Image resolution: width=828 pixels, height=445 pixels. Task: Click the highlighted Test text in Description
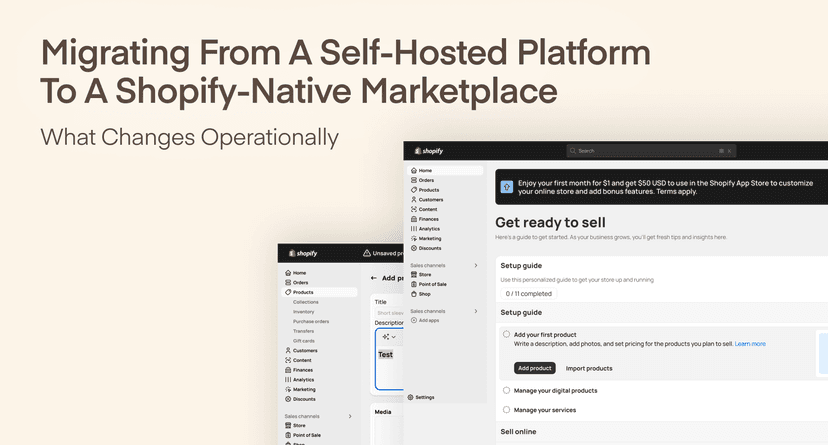[x=385, y=355]
